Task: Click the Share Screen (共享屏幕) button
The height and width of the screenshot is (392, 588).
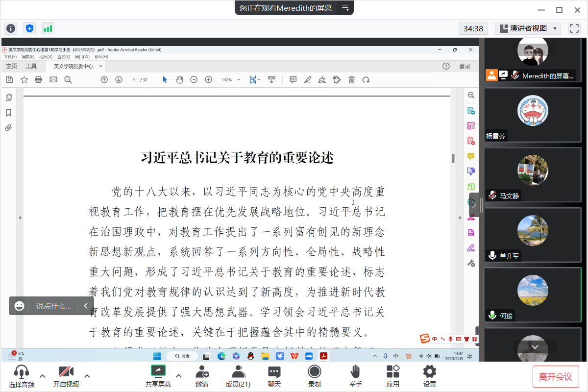Action: pos(158,376)
